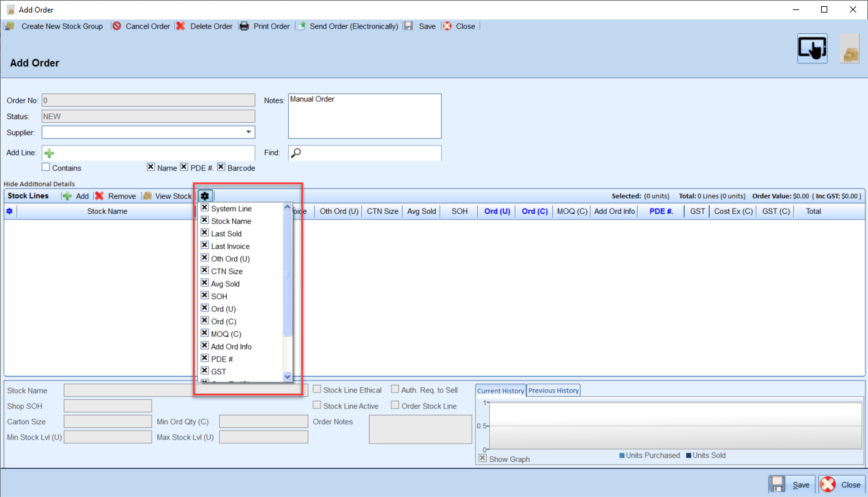Uncheck SOH in column list
Image resolution: width=868 pixels, height=497 pixels.
coord(205,296)
